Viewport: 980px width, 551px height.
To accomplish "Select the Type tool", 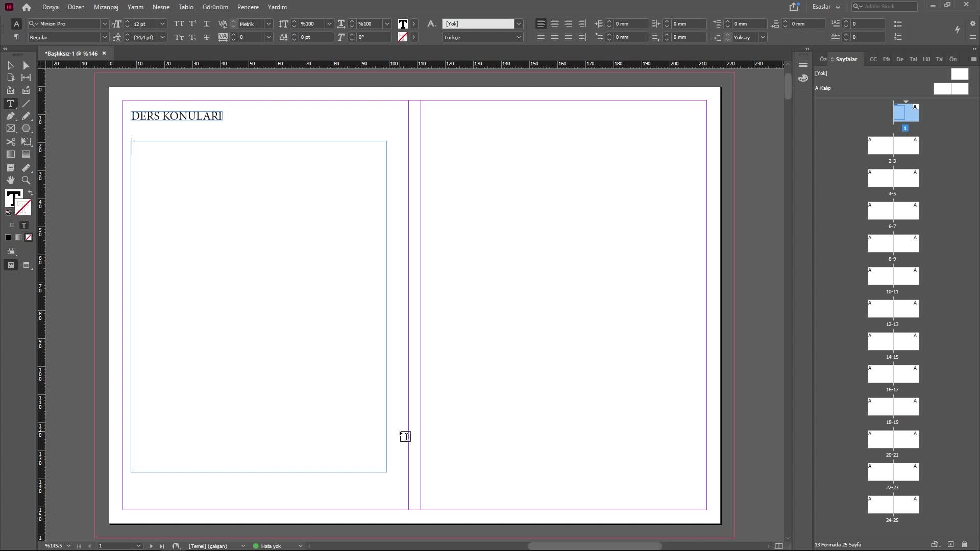I will point(10,104).
